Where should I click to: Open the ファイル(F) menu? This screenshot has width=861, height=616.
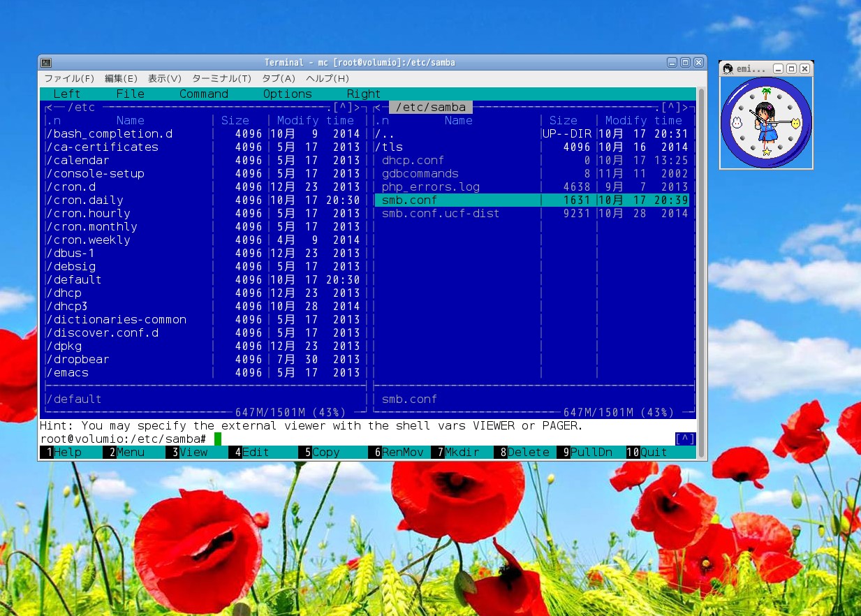[69, 78]
